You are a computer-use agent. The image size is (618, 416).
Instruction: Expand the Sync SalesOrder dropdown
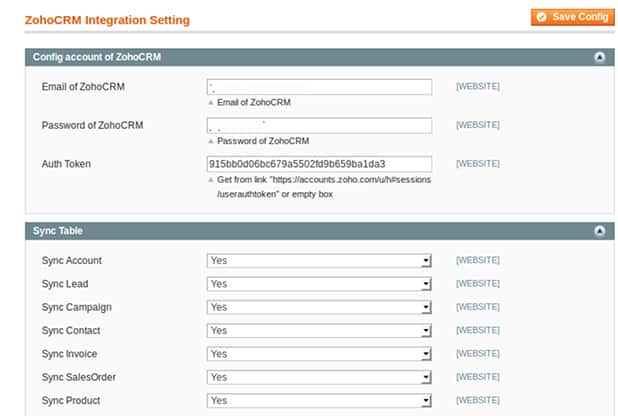tap(319, 377)
